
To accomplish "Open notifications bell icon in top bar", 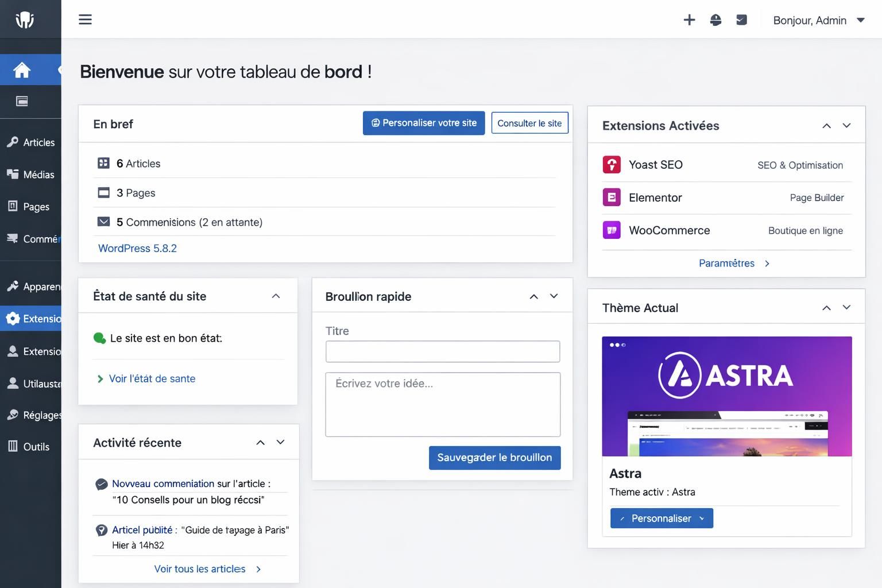I will (x=715, y=20).
